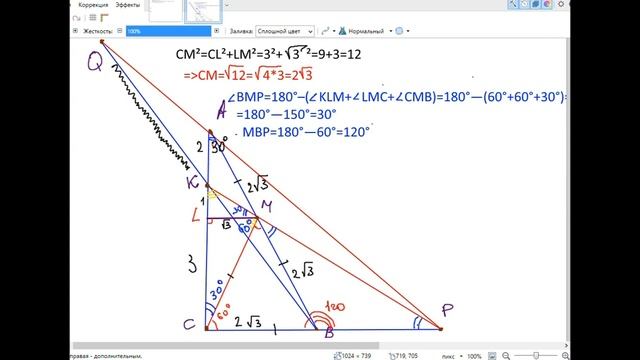The image size is (640, 360).
Task: Decrease hardness with the minus button
Action: (120, 31)
